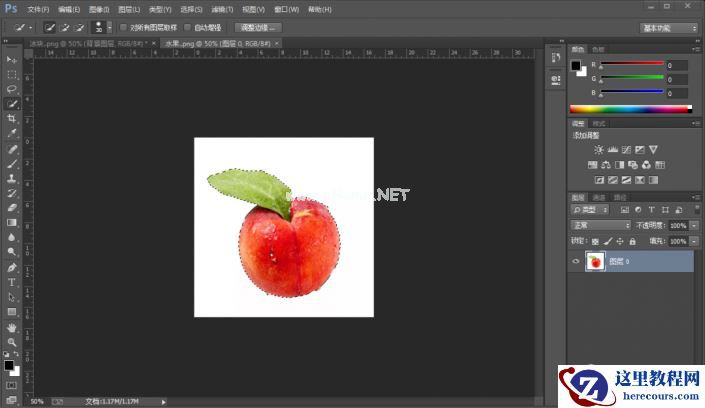Hide layer 0 with eye icon

[576, 261]
